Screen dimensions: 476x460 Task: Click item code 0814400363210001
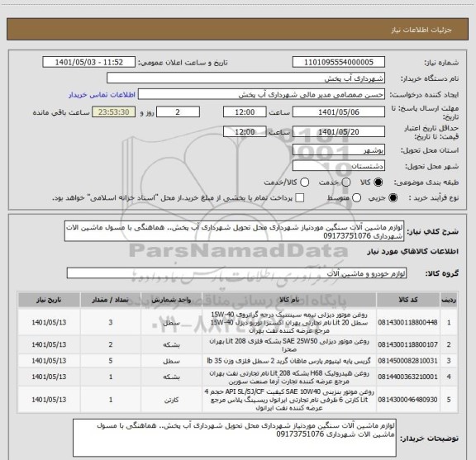[407, 377]
